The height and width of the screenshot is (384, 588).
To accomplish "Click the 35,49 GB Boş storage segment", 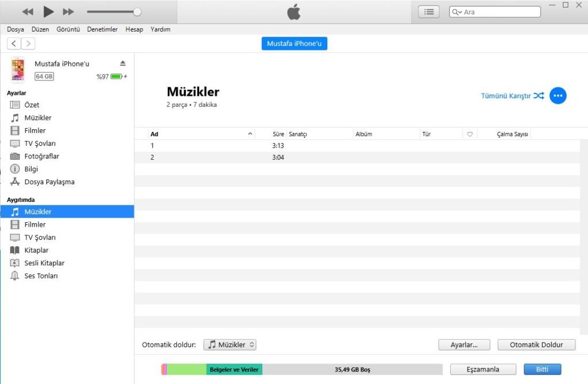I will click(352, 370).
